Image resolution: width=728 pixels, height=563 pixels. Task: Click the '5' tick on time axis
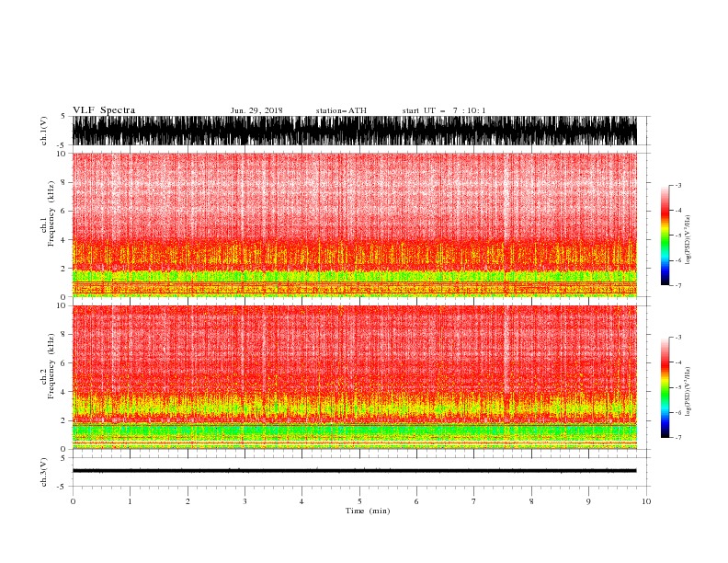click(359, 501)
